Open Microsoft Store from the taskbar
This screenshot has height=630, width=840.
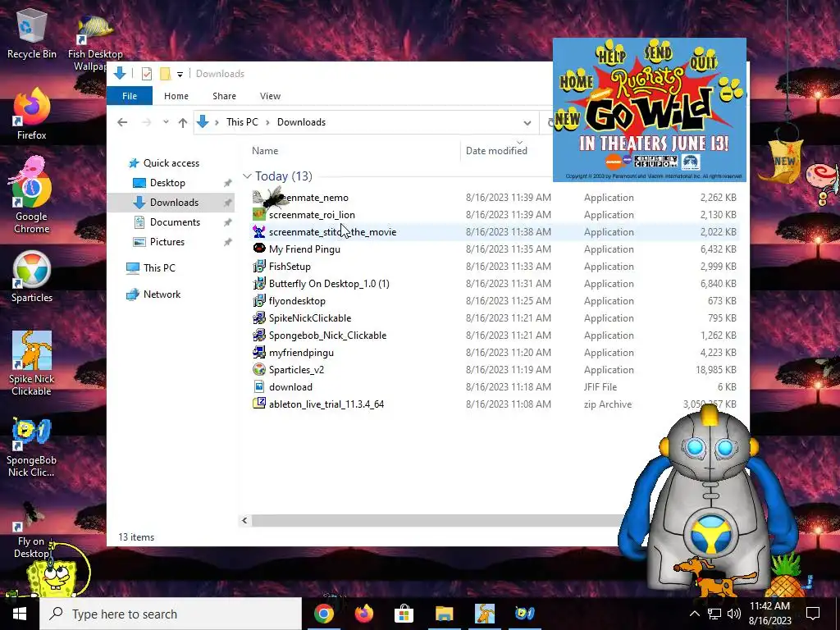pos(404,614)
